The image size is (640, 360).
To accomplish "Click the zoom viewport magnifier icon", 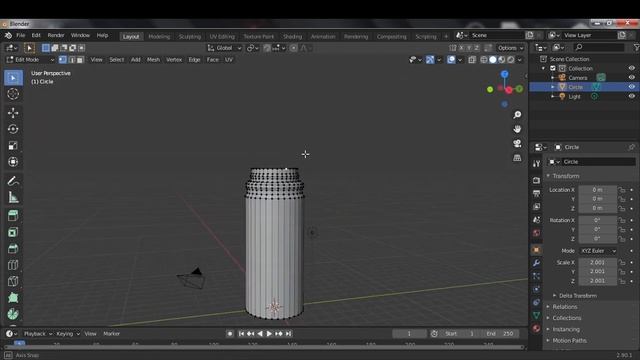I will click(517, 115).
